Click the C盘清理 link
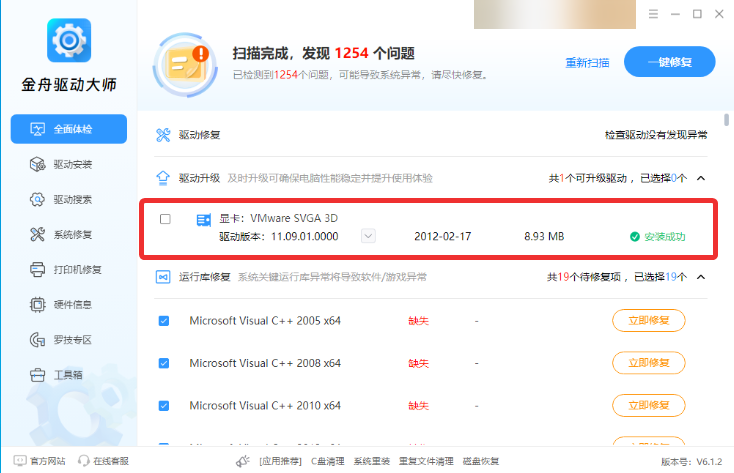Viewport: 734px width, 473px height. [x=328, y=461]
